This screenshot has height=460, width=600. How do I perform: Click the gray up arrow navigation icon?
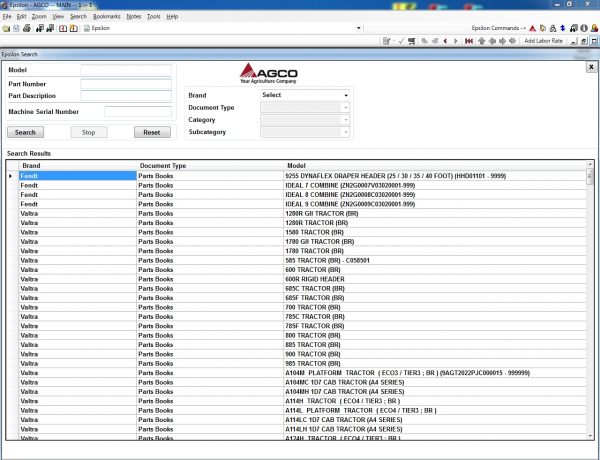[481, 41]
